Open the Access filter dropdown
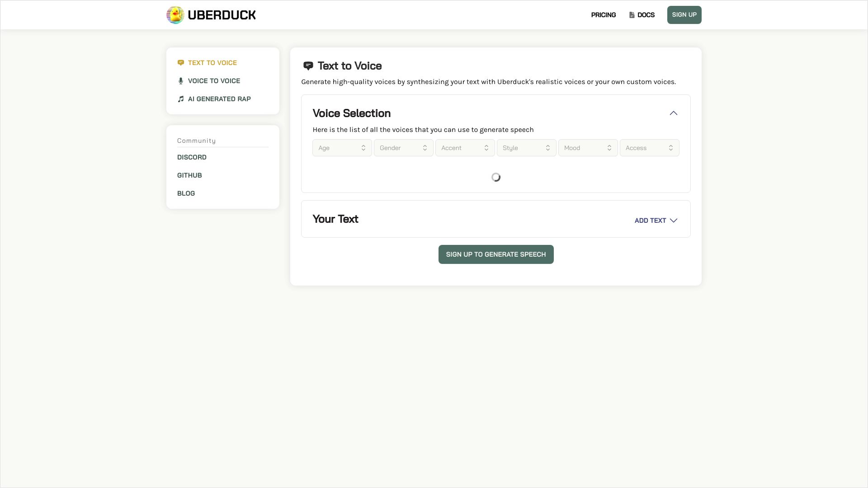The width and height of the screenshot is (868, 488). (x=649, y=148)
